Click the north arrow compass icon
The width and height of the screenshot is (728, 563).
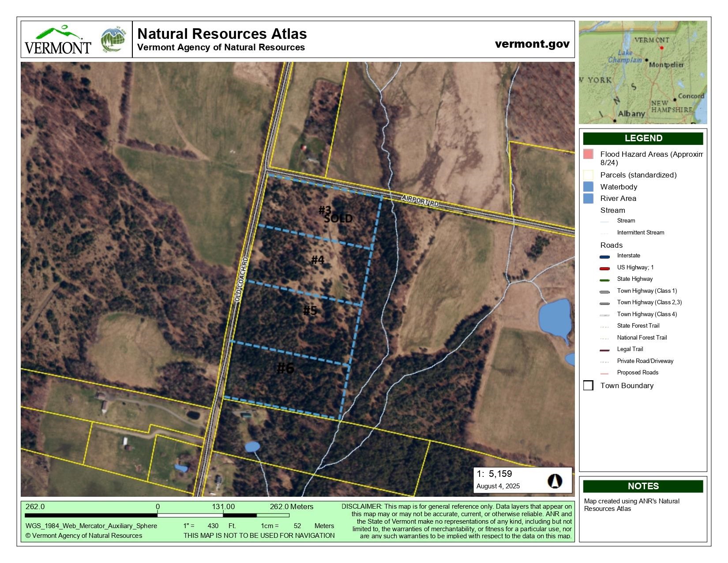[555, 481]
